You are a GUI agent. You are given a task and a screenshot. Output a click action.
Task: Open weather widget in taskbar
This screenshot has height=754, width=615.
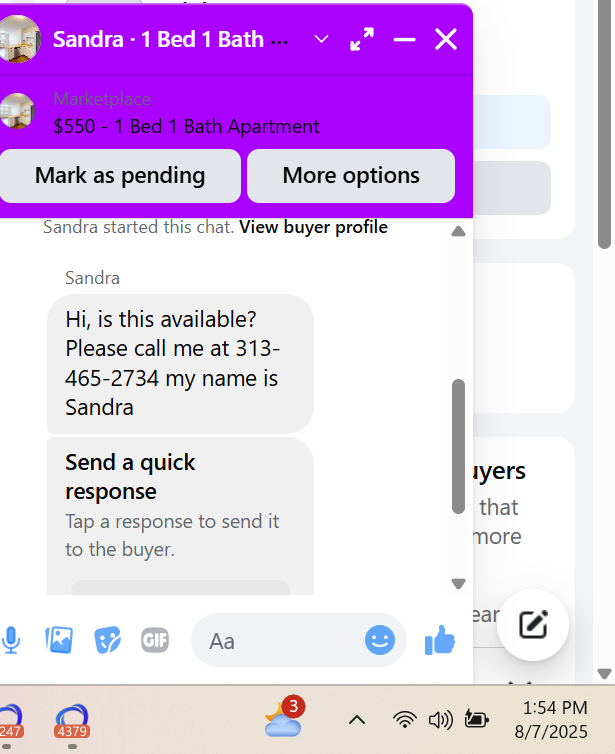(283, 718)
